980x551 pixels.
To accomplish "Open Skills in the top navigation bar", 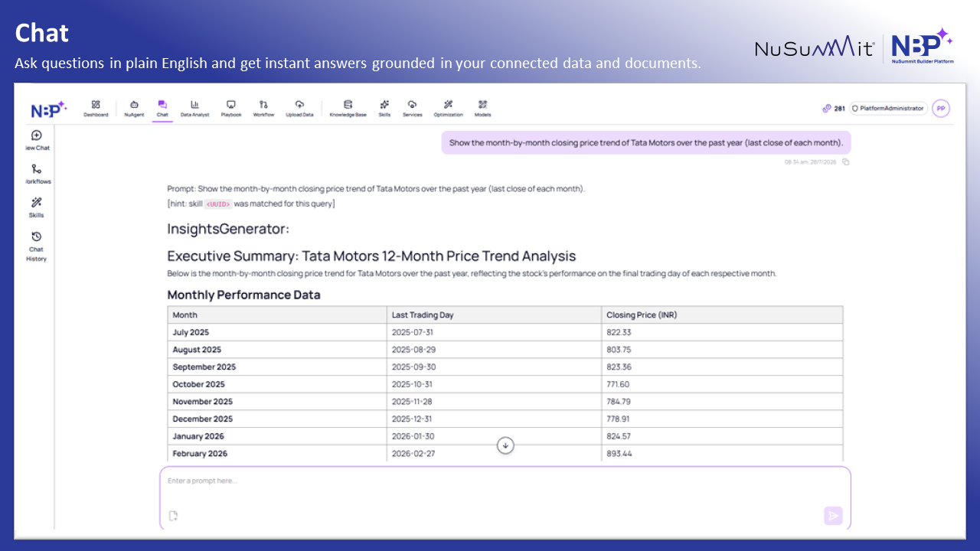I will pos(384,108).
